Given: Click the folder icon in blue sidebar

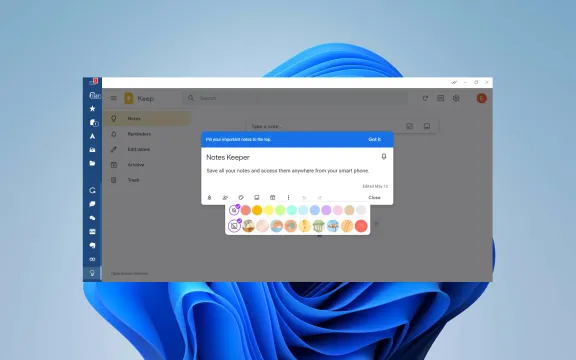Looking at the screenshot, I should pos(92,163).
